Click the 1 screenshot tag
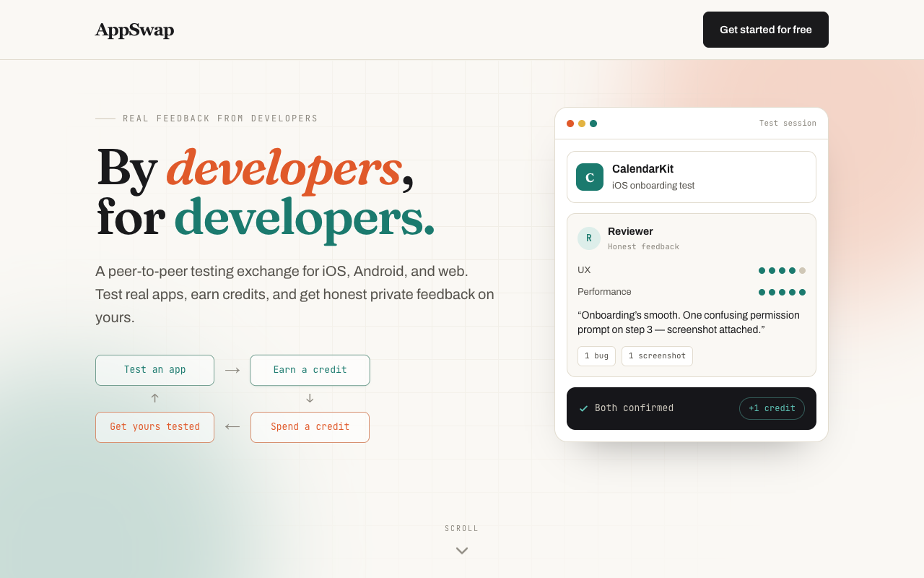 pos(657,356)
